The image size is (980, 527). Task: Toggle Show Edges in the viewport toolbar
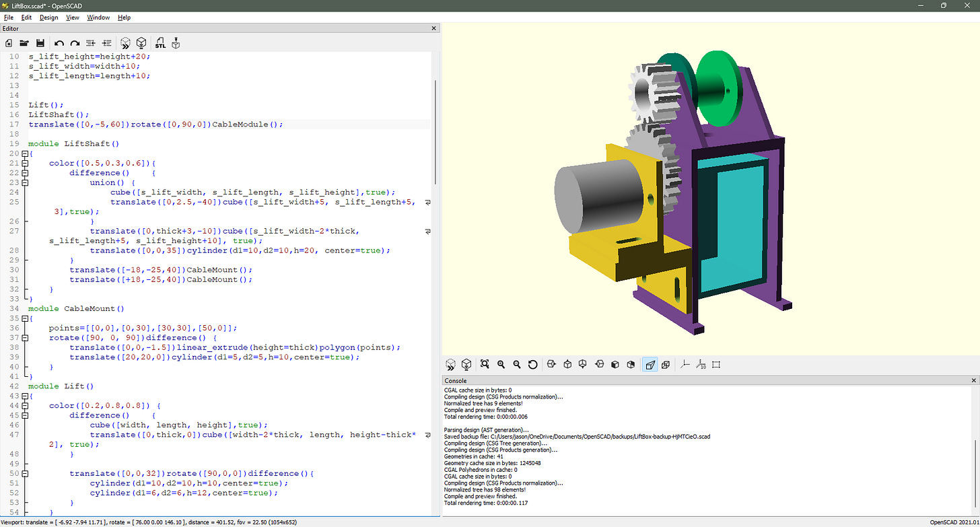click(716, 364)
